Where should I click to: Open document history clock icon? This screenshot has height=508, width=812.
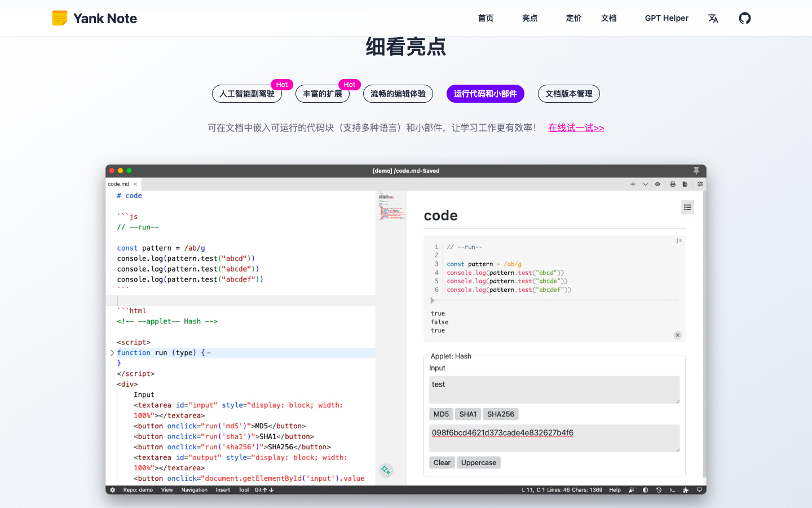tap(659, 490)
